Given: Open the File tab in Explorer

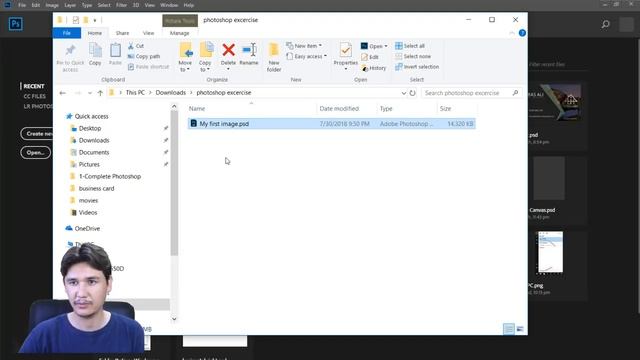Looking at the screenshot, I should 67,33.
